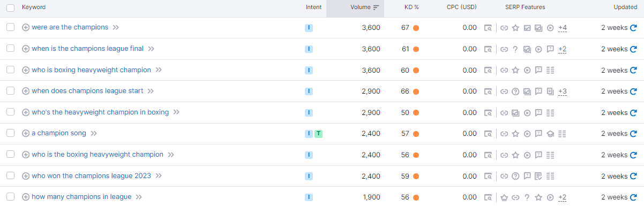Tick the checkbox for 'a champion song'

pyautogui.click(x=10, y=133)
